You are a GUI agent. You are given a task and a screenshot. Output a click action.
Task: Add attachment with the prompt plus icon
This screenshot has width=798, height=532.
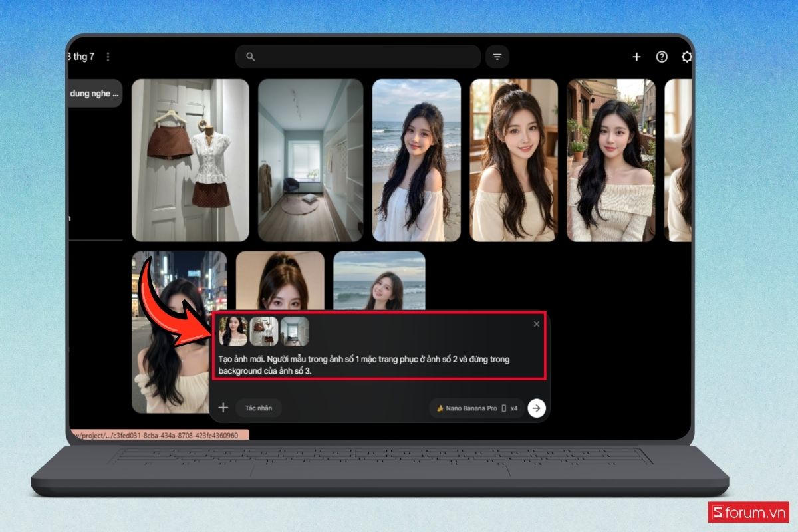tap(223, 408)
